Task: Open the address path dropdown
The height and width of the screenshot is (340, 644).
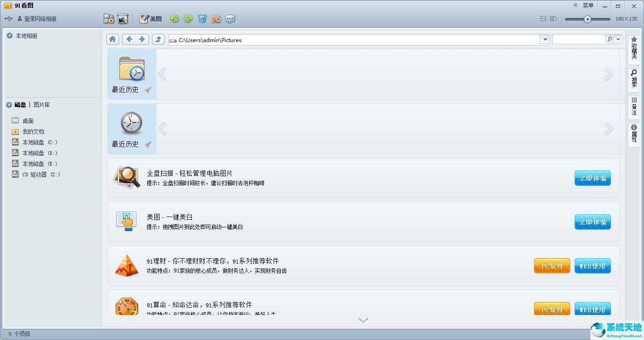Action: 545,40
